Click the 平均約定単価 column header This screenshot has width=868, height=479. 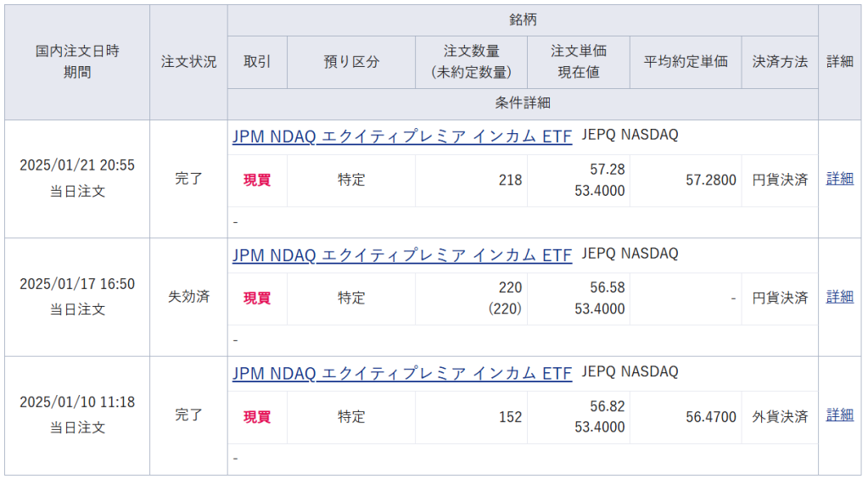pos(686,62)
